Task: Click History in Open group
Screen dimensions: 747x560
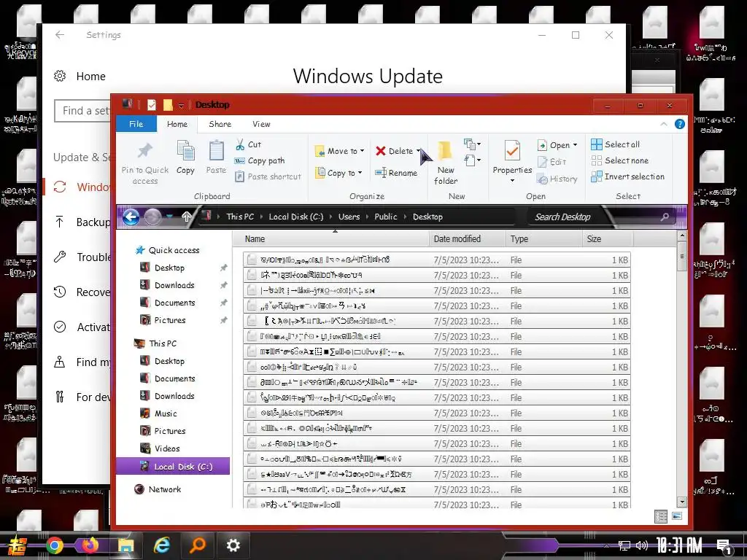Action: tap(557, 179)
